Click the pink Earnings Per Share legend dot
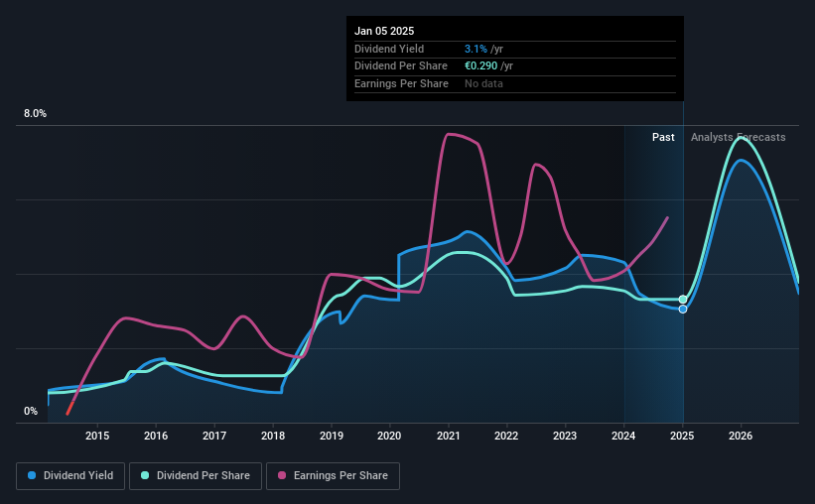This screenshot has width=815, height=504. pyautogui.click(x=282, y=475)
